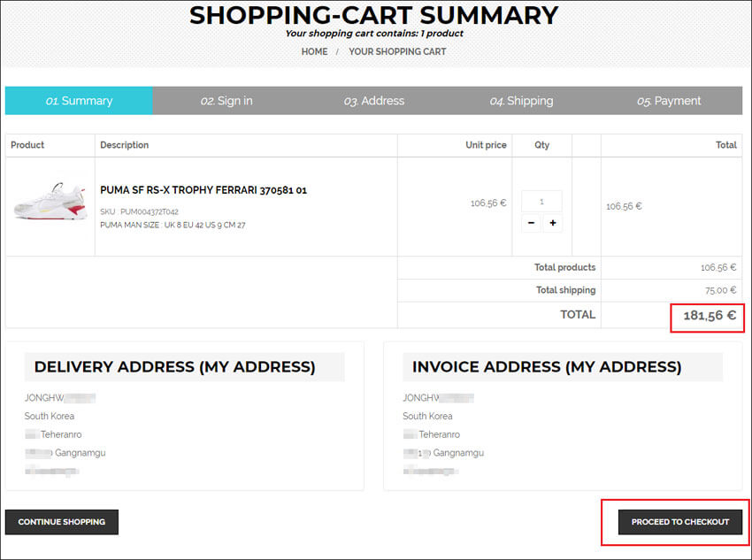
Task: Click the unit price 106,56 € value
Action: click(x=488, y=203)
